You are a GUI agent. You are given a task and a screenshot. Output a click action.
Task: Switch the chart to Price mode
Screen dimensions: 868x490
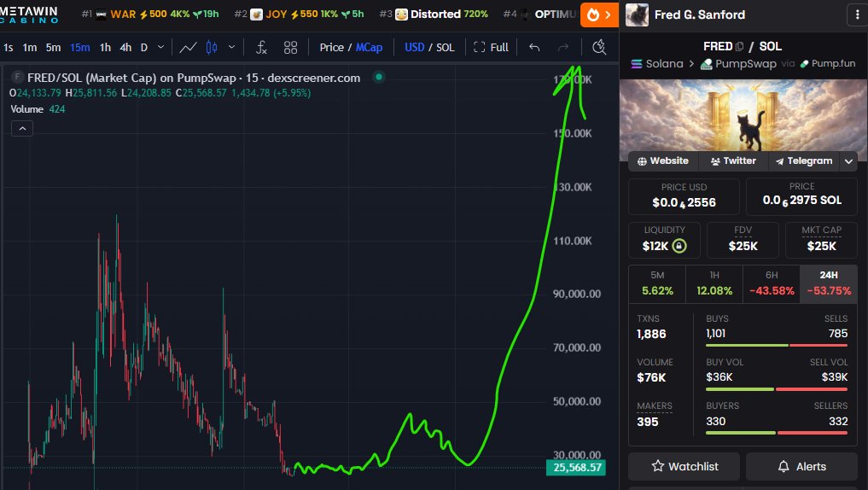[x=332, y=48]
